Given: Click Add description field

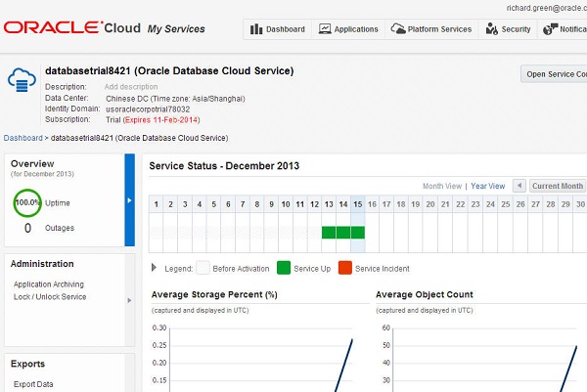Looking at the screenshot, I should (131, 87).
